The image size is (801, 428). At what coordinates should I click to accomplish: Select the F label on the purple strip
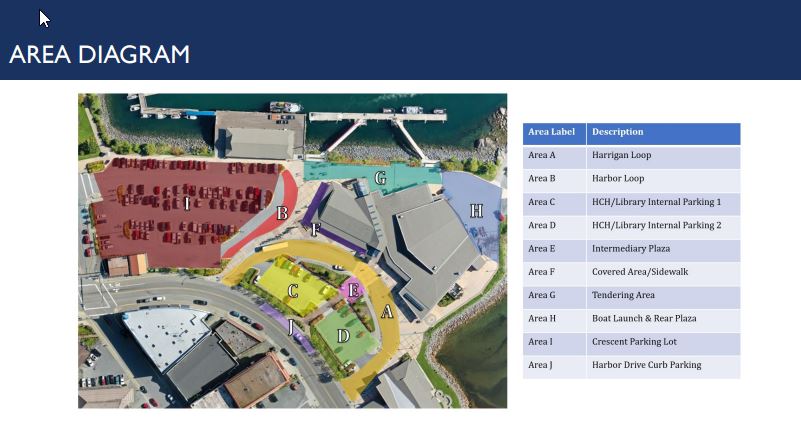pos(316,230)
